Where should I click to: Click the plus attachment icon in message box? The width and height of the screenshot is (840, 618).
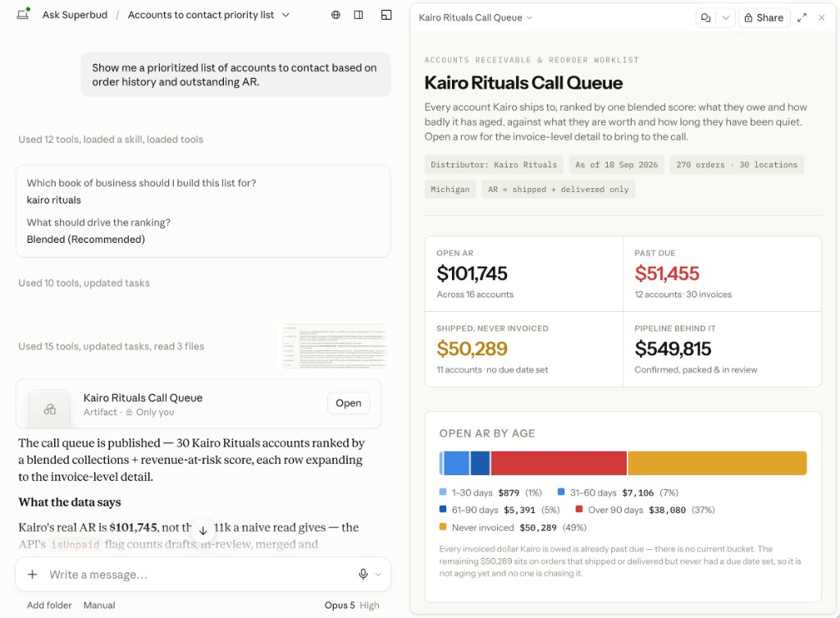[x=32, y=575]
